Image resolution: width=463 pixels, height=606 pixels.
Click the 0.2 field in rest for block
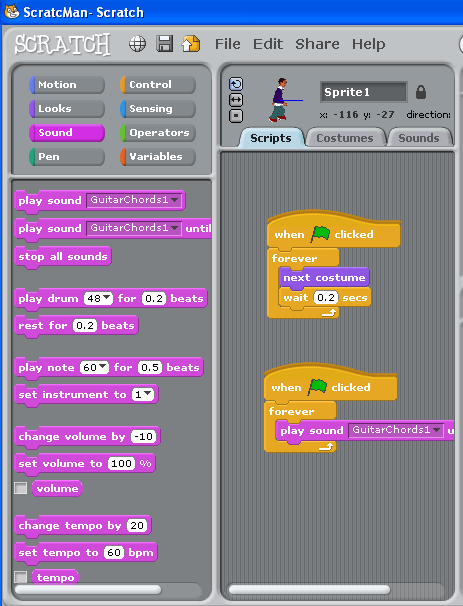(x=85, y=325)
